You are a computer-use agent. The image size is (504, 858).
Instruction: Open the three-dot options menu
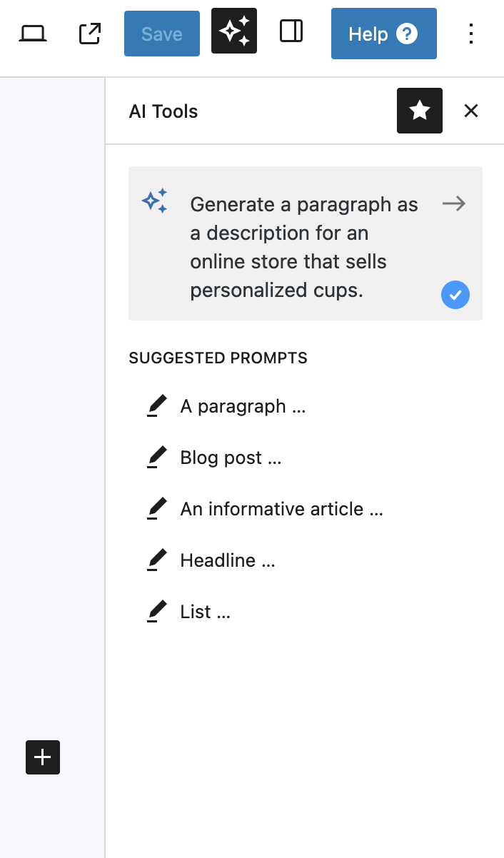[x=470, y=34]
